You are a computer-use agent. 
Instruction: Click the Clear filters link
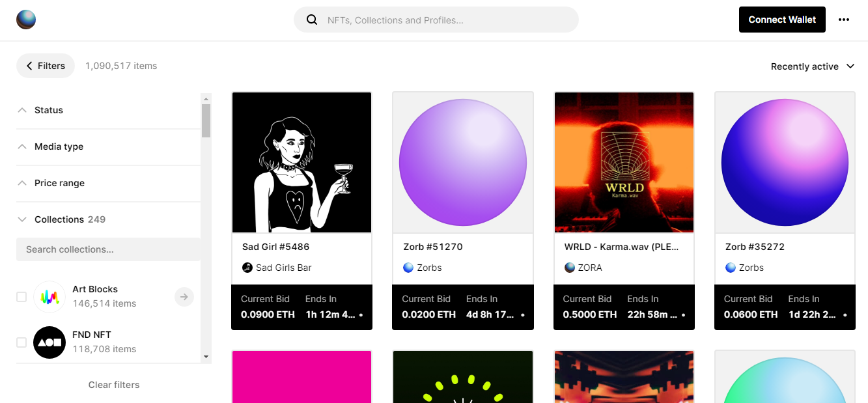pyautogui.click(x=114, y=385)
